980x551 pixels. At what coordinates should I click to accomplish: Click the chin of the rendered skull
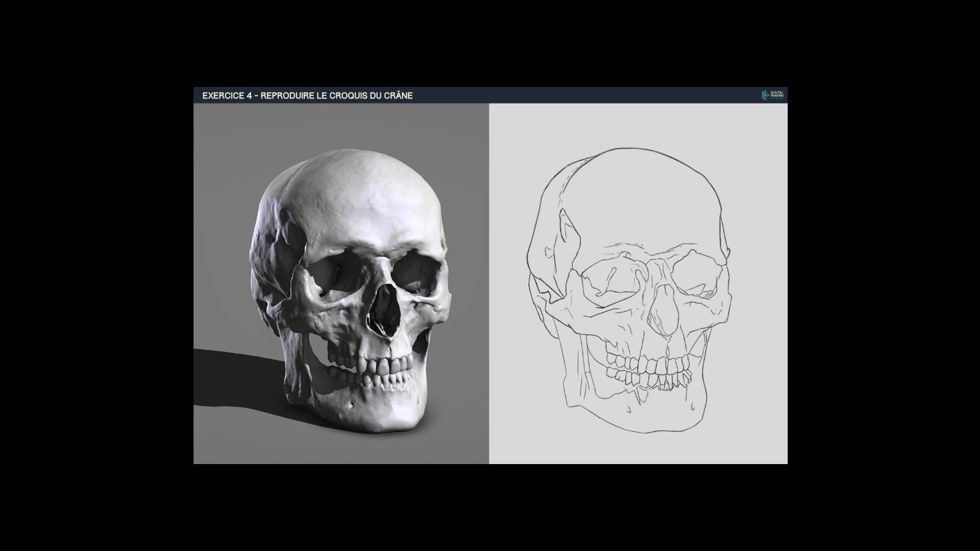[x=367, y=410]
